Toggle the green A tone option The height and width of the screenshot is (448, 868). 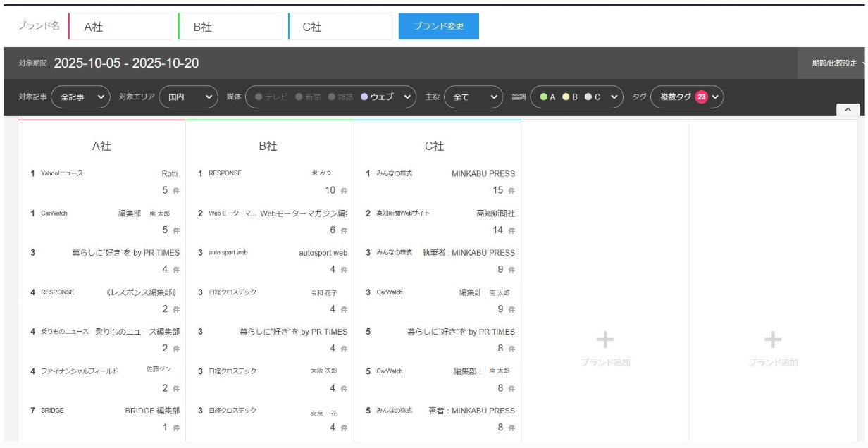click(547, 97)
